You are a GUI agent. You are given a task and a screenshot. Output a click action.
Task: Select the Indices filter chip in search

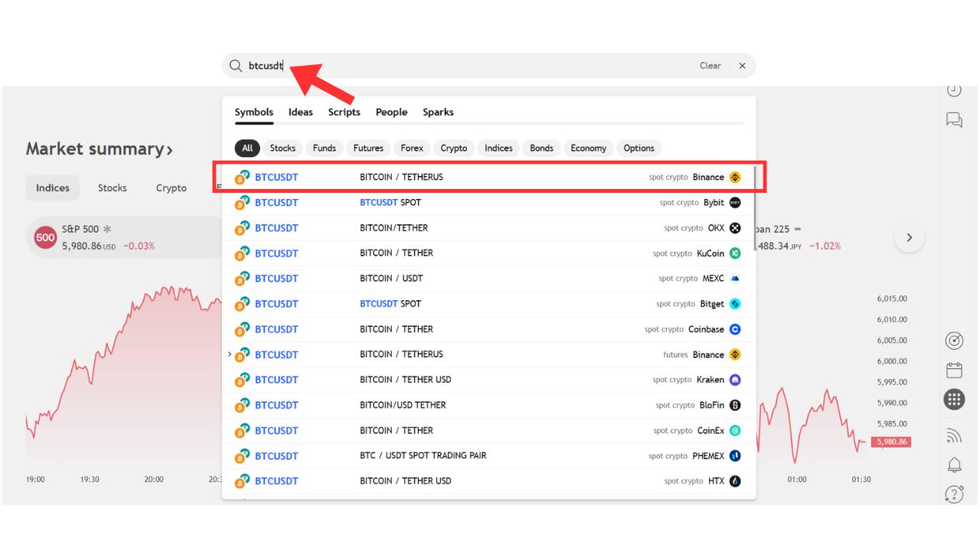click(498, 148)
